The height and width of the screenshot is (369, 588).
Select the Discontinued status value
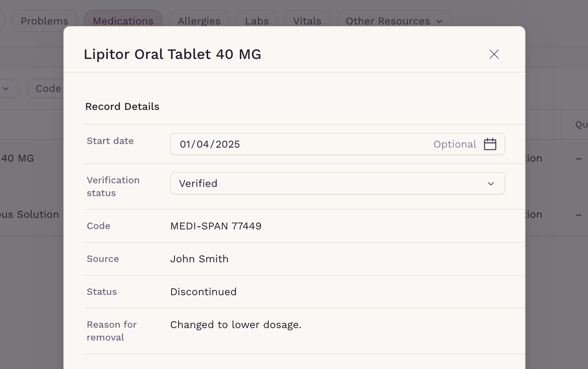coord(203,292)
